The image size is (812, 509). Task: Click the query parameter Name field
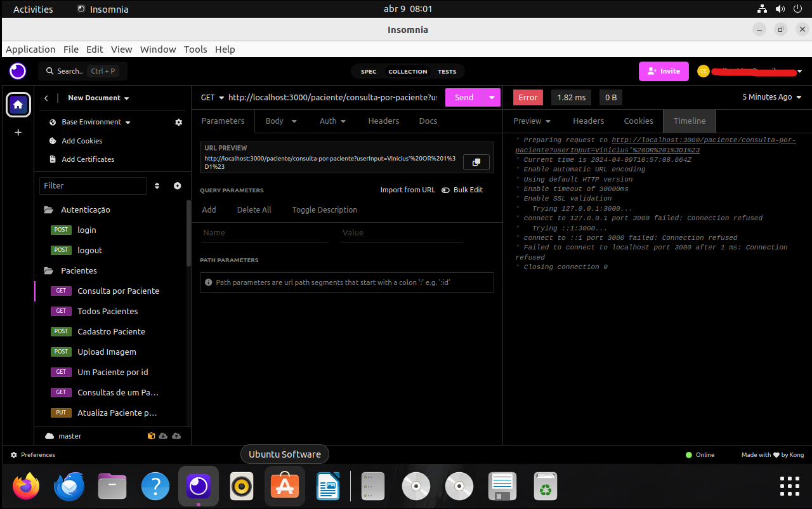pyautogui.click(x=265, y=233)
